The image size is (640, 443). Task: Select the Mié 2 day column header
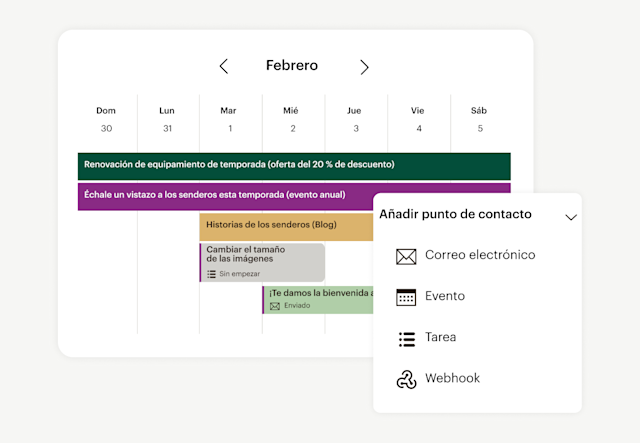[293, 119]
